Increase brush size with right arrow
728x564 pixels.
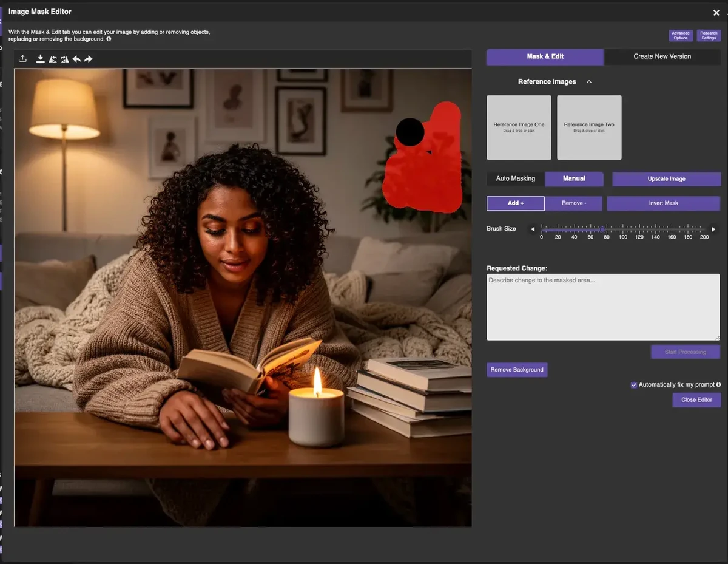[x=713, y=229]
